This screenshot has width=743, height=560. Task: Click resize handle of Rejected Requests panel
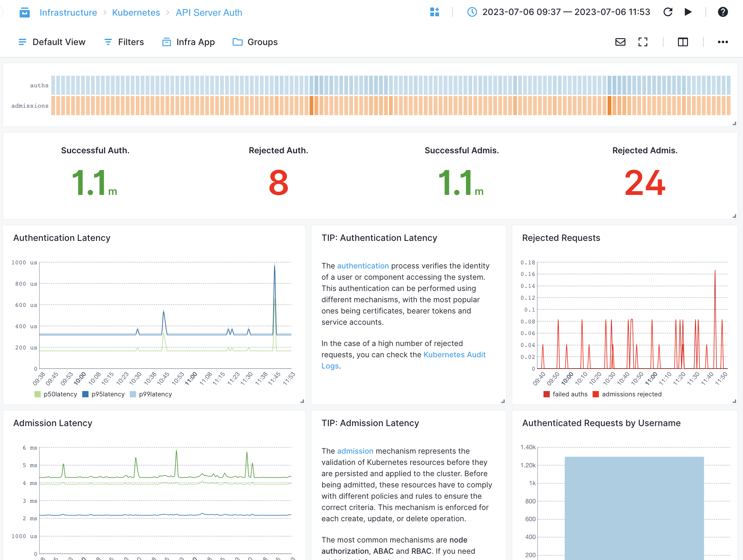coord(734,401)
